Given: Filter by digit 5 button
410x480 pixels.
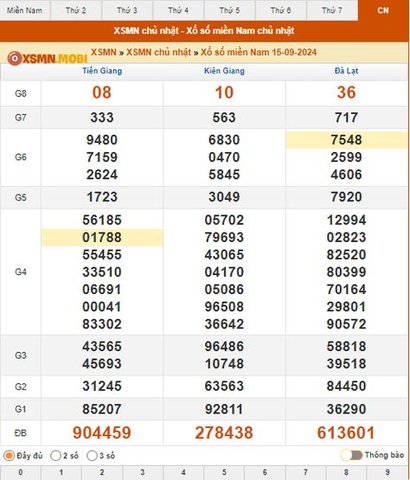Looking at the screenshot, I should [x=224, y=473].
